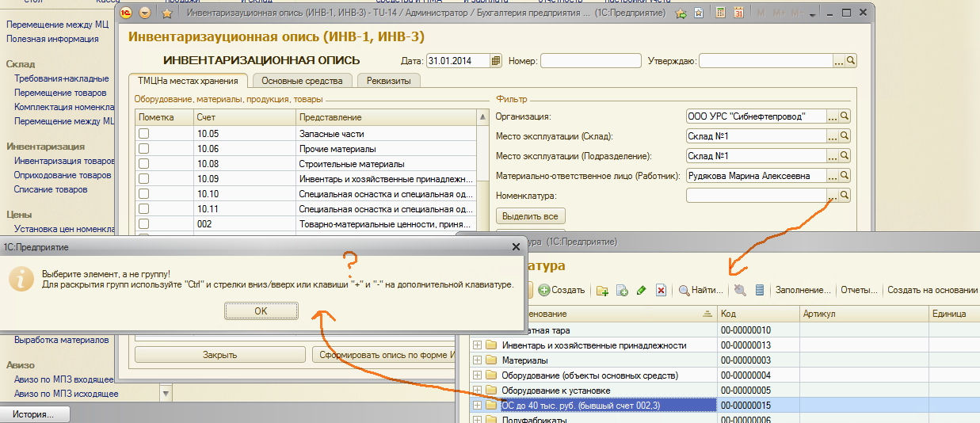Tick the checkbox for account 10.05

[x=143, y=134]
